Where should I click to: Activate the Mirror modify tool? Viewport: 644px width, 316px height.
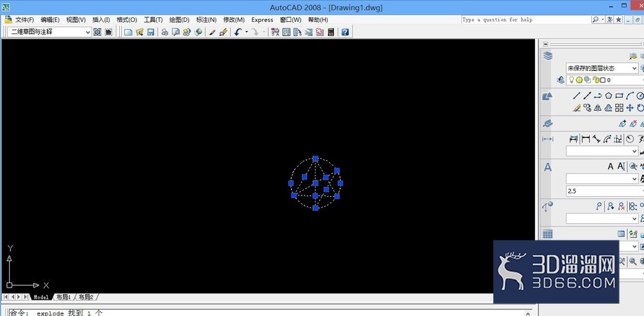click(598, 108)
